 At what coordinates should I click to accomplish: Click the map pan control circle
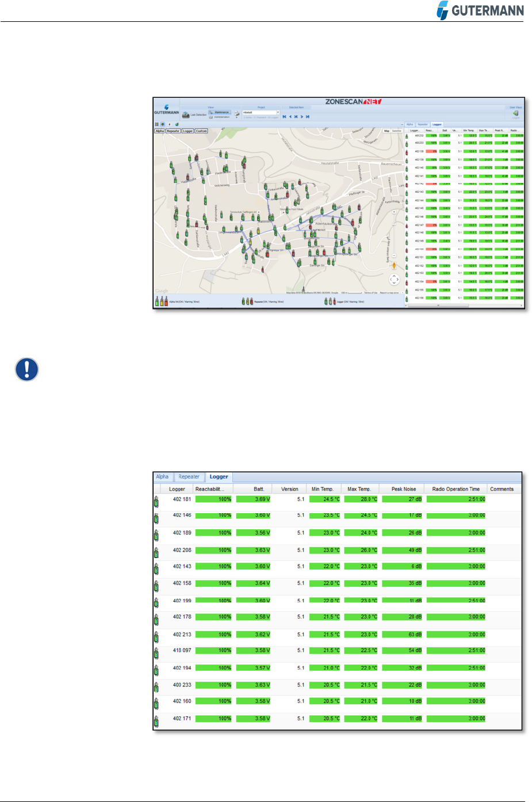[394, 280]
